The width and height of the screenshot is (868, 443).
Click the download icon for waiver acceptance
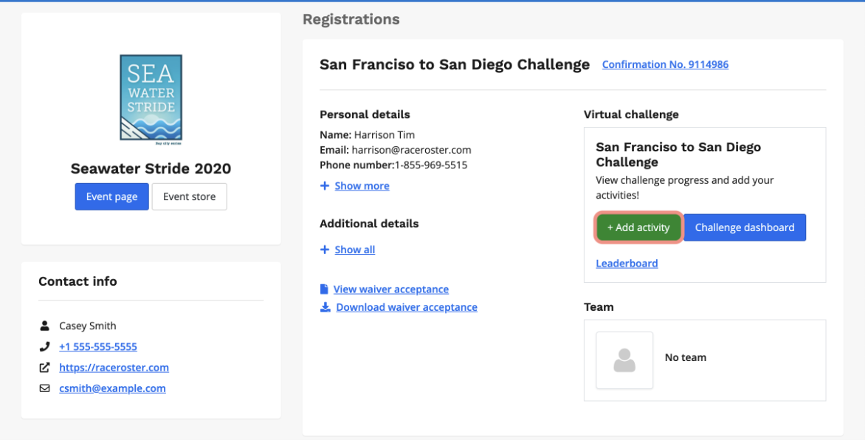coord(325,307)
